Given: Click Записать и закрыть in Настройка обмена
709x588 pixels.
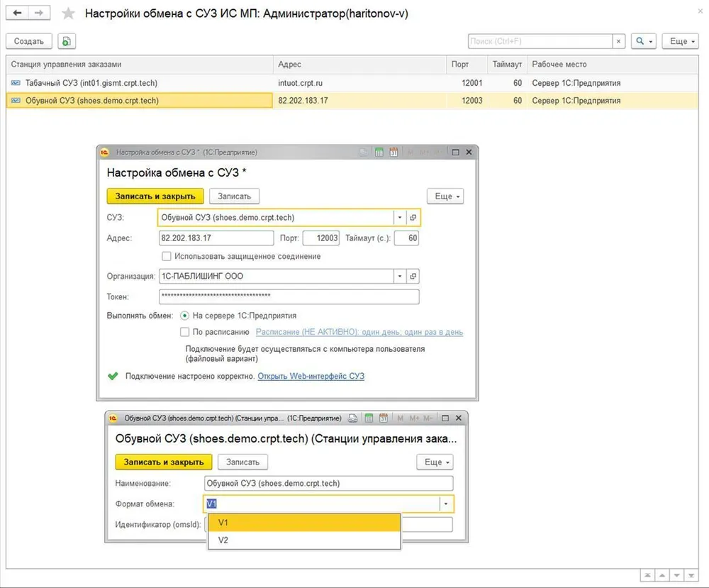Looking at the screenshot, I should click(x=155, y=196).
